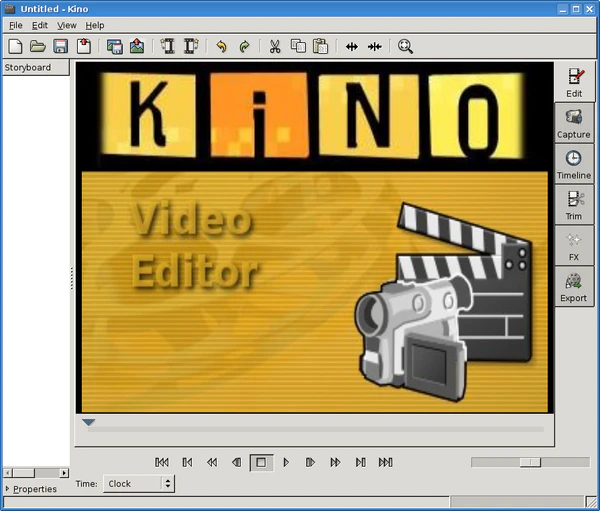Screen dimensions: 600x511
Task: Open the Time format Clock dropdown
Action: pyautogui.click(x=139, y=483)
